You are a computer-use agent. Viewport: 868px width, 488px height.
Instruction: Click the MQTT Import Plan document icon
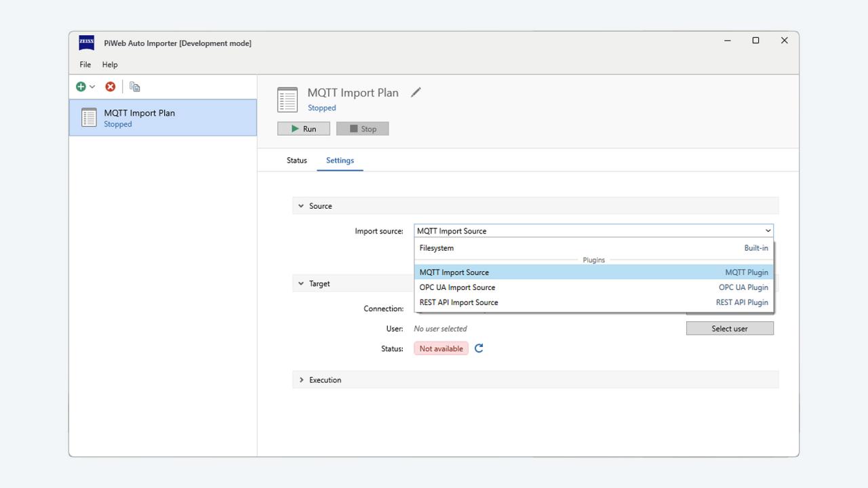tap(89, 117)
